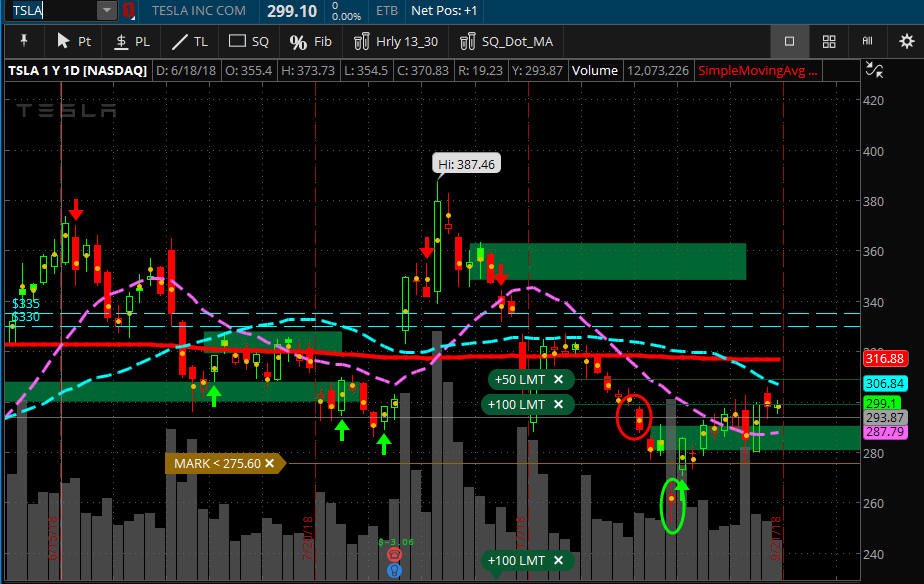Click the C: 370.83 close value

(x=423, y=71)
